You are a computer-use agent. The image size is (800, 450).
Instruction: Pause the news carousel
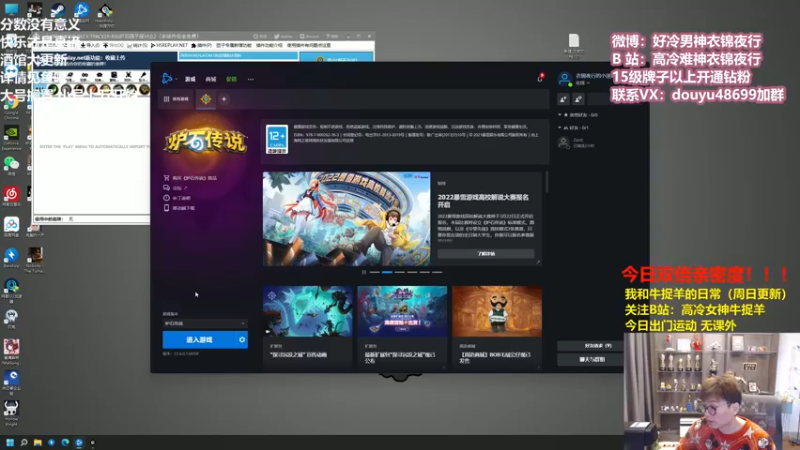(364, 272)
